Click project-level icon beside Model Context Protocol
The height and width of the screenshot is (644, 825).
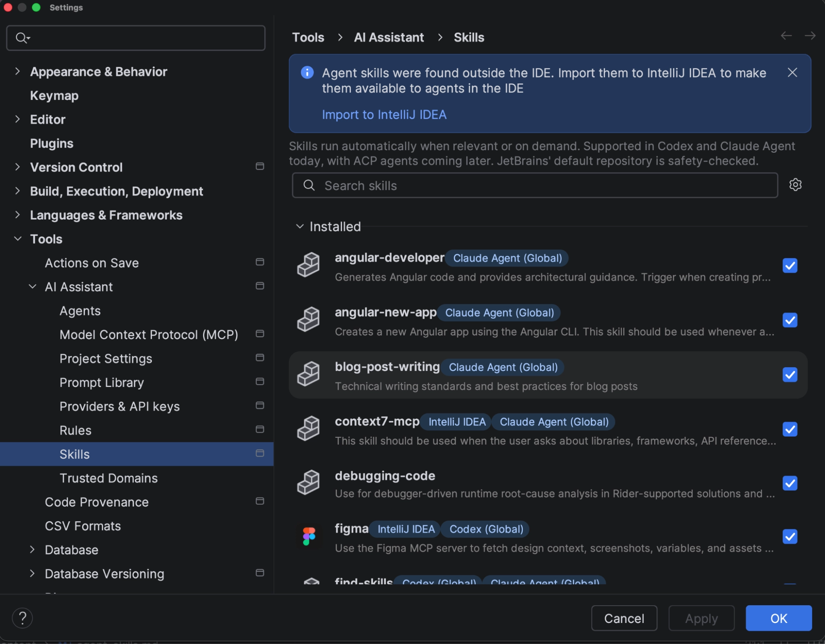pos(260,334)
